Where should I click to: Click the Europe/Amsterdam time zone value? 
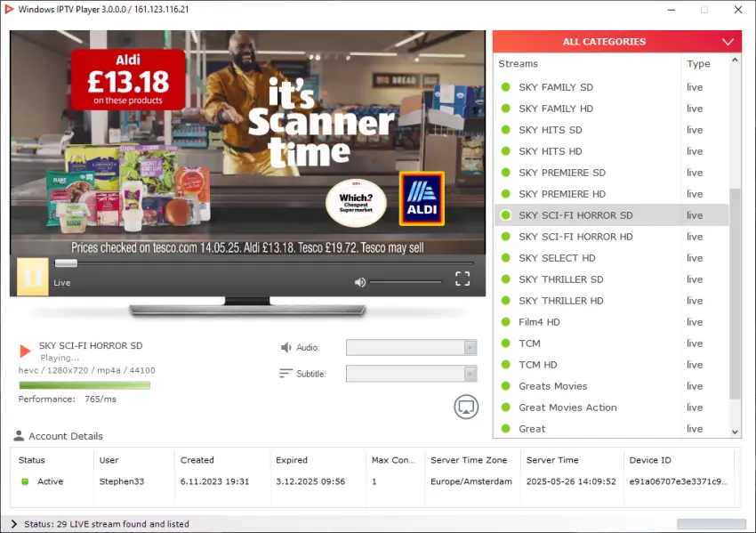coord(471,481)
